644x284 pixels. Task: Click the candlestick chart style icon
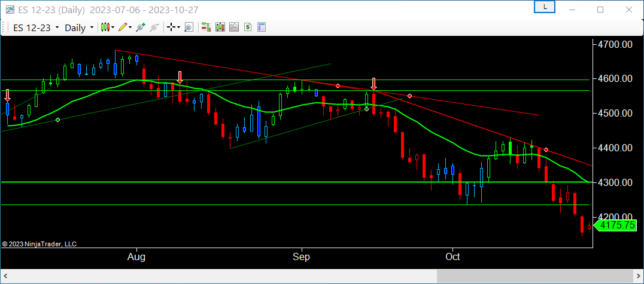(105, 28)
